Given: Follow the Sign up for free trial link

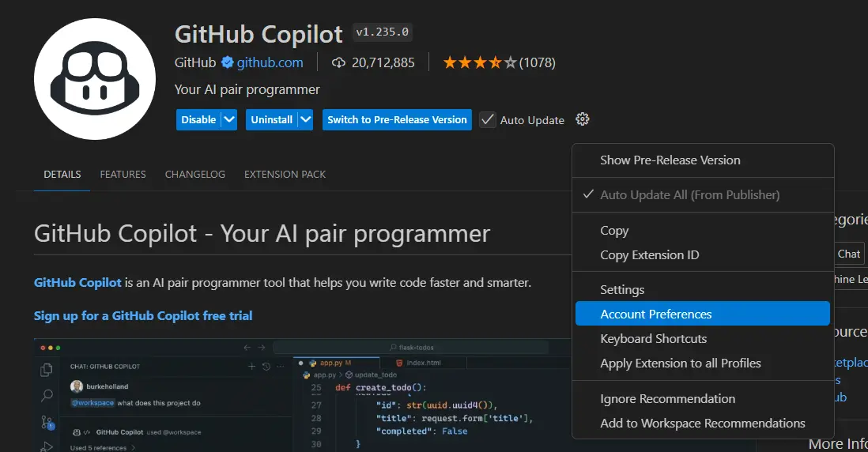Looking at the screenshot, I should (x=143, y=315).
